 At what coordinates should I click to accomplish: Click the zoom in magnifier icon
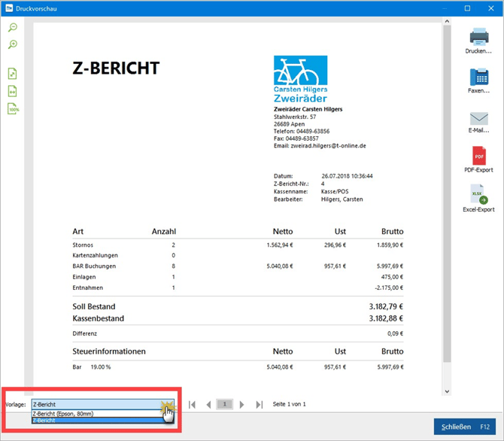tap(13, 45)
